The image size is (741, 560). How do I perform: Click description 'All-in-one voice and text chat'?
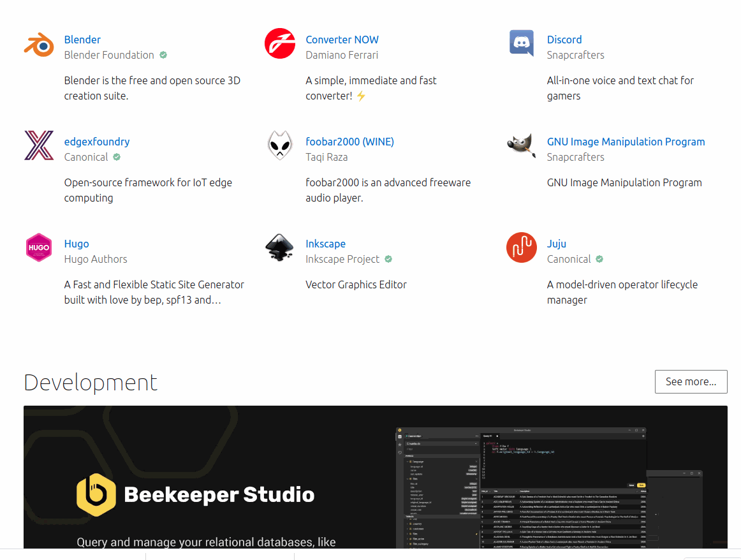[x=620, y=88]
